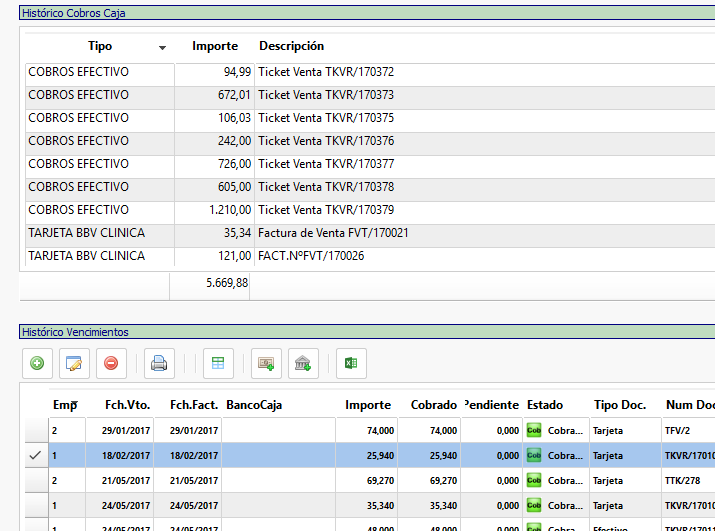715x531 pixels.
Task: Toggle row selector for 35,340 row
Action: (x=36, y=505)
